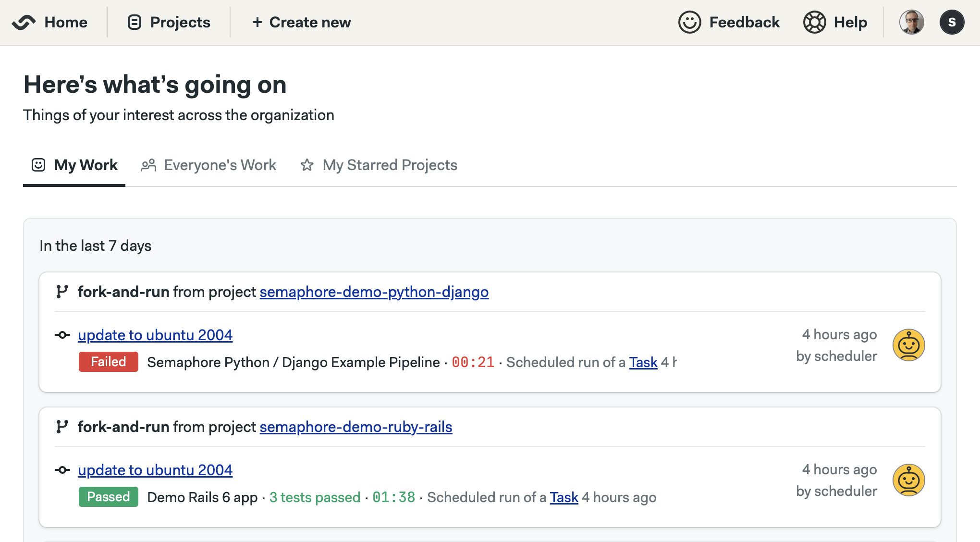Click the Passed status badge

click(x=109, y=497)
